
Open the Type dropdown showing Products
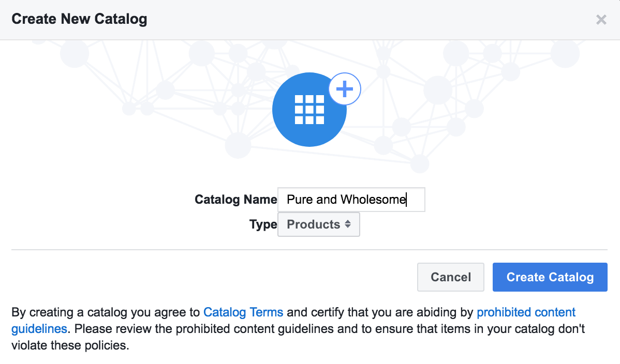(x=319, y=224)
